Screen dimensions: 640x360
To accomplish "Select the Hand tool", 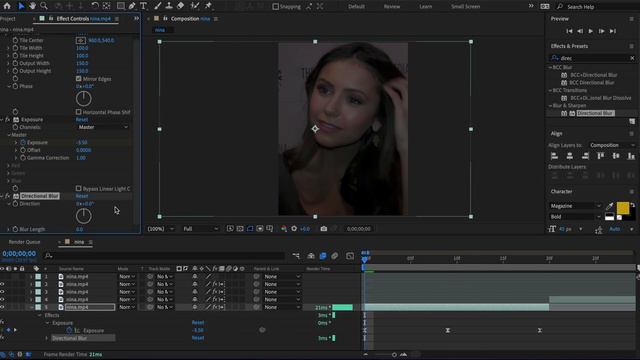I will coord(32,6).
